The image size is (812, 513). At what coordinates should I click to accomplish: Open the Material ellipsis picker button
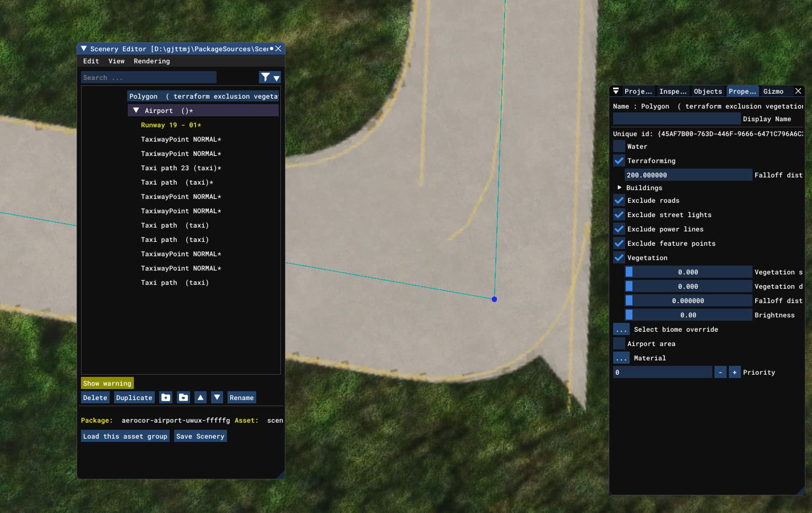621,358
